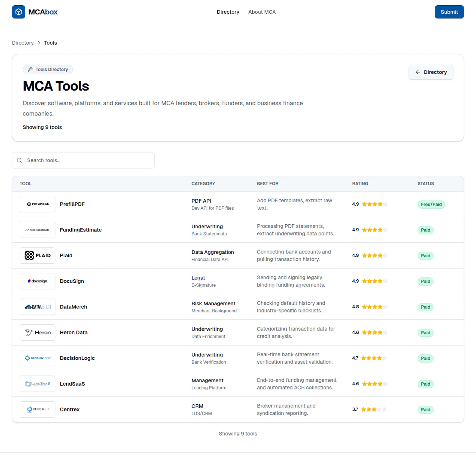
Task: Open the DataMerch tool name
Action: [73, 307]
